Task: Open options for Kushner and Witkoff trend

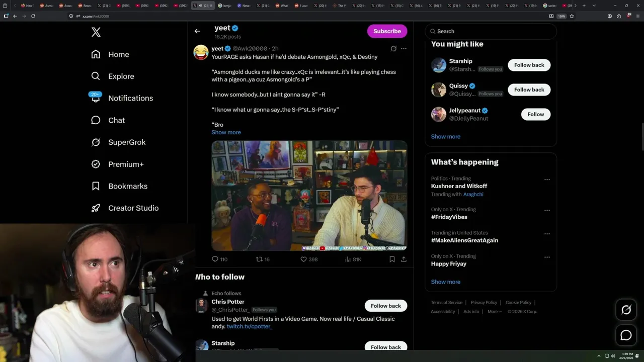Action: (x=547, y=179)
